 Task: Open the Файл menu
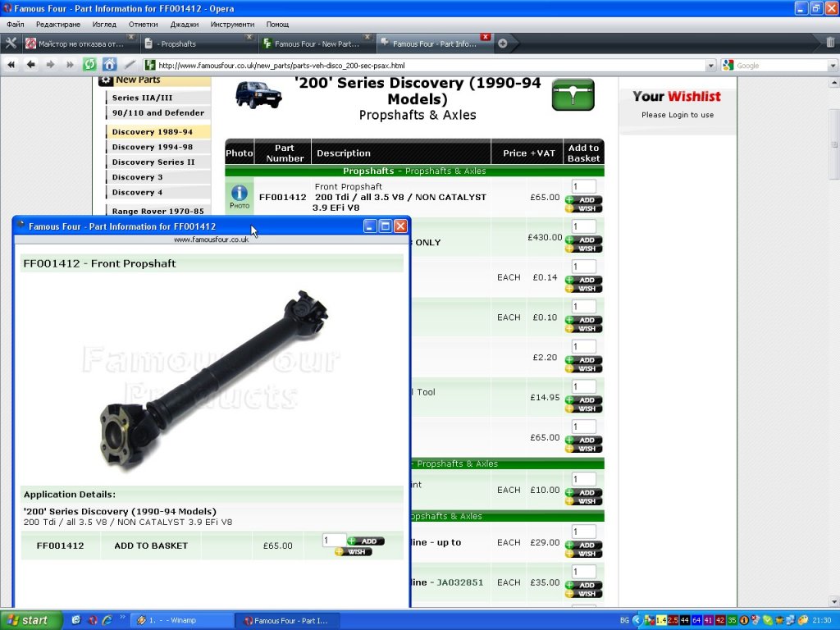[16, 24]
